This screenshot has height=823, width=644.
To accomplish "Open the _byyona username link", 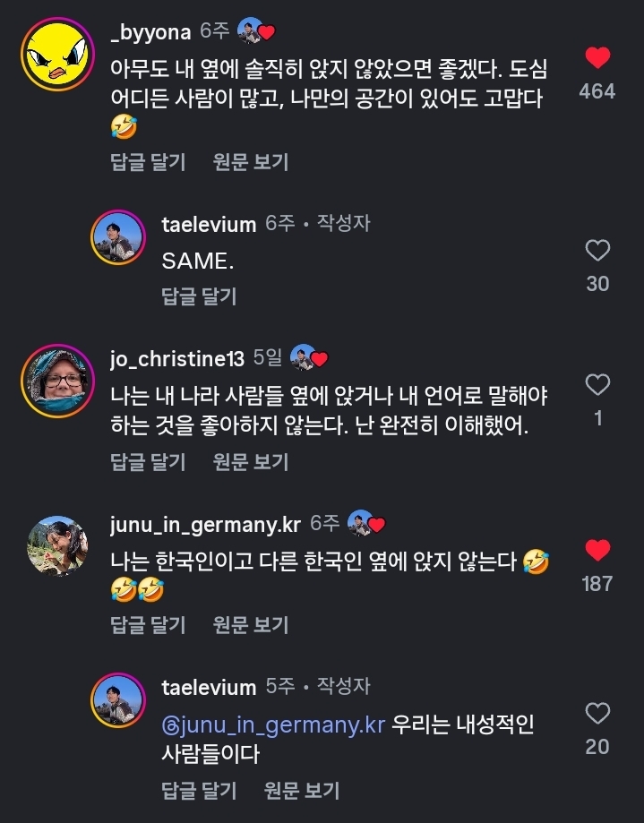I will pos(150,32).
